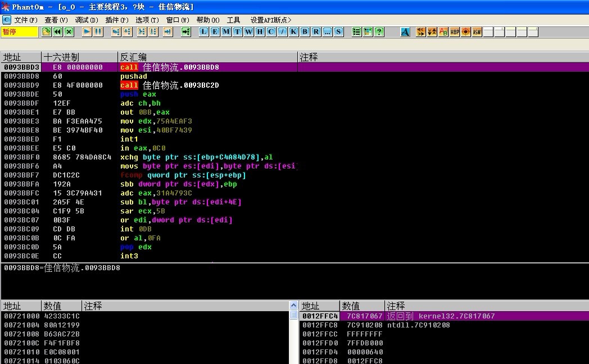Click the ASM toolbar icon
589x364 pixels.
(477, 32)
